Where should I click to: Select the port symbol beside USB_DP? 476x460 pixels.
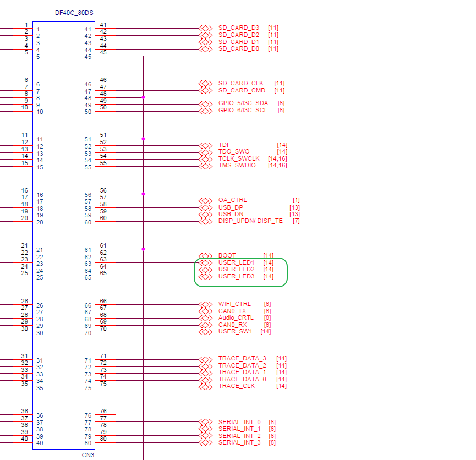(x=205, y=207)
